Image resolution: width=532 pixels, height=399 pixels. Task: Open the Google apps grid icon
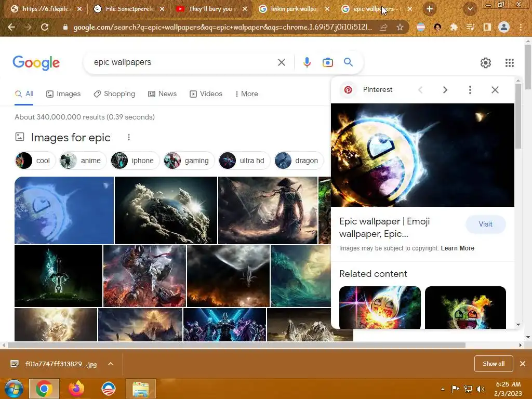[509, 63]
